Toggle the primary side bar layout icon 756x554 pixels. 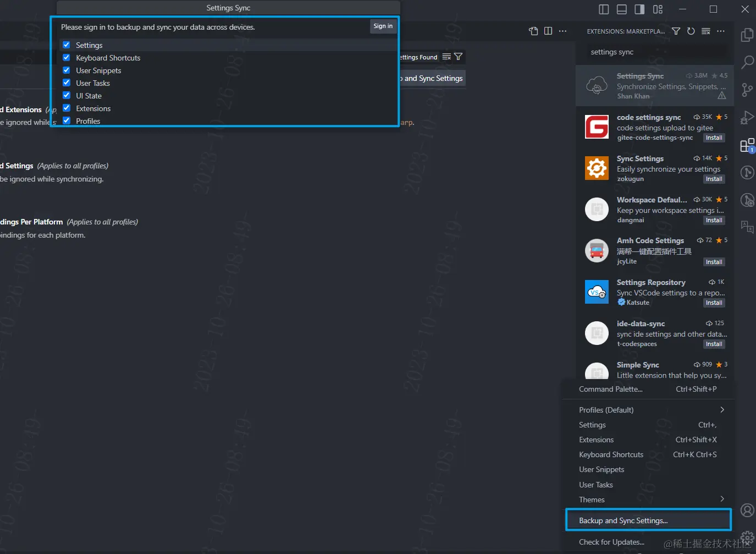tap(604, 9)
